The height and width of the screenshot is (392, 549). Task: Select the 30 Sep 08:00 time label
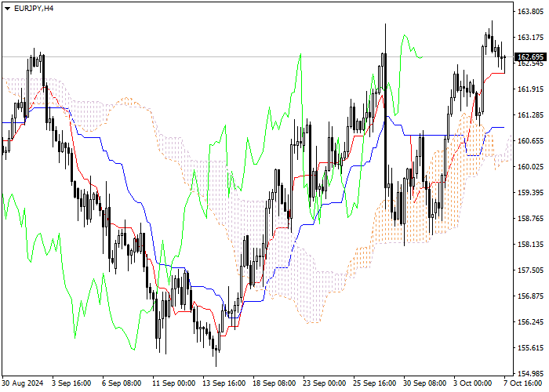pos(424,383)
